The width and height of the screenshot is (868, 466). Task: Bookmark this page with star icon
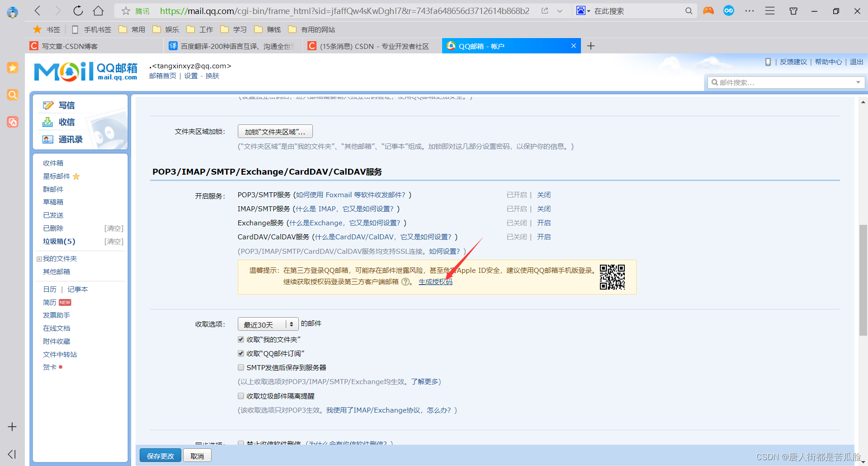[126, 11]
